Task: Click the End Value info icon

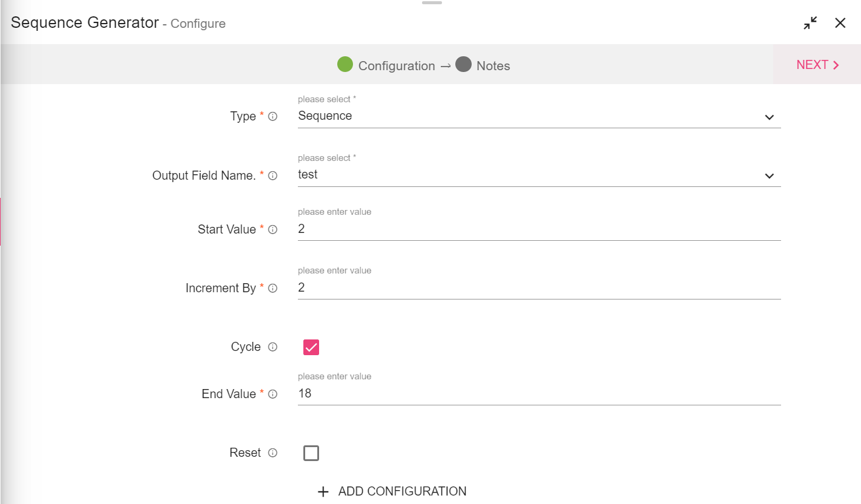Action: point(272,394)
